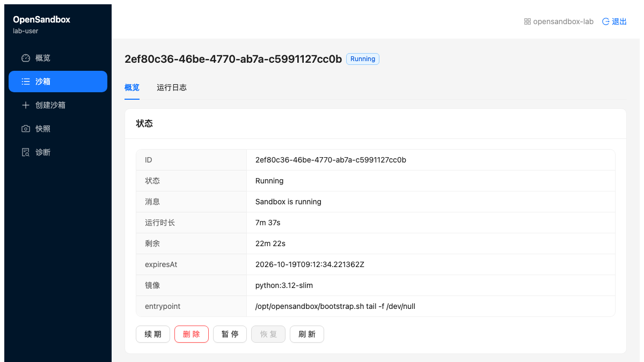
Task: Switch to the 运行日志 tab
Action: point(172,87)
